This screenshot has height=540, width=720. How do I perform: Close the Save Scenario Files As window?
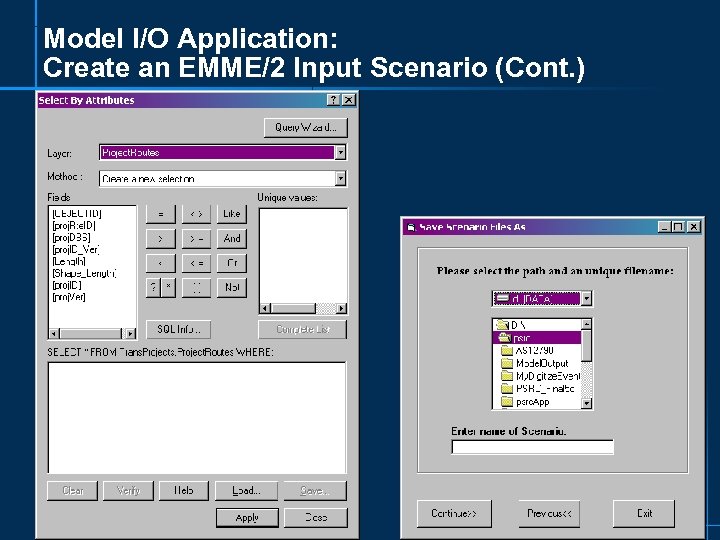point(694,227)
